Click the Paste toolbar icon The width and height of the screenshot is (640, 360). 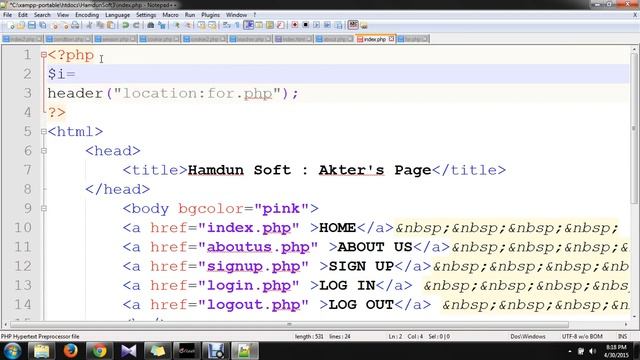111,25
